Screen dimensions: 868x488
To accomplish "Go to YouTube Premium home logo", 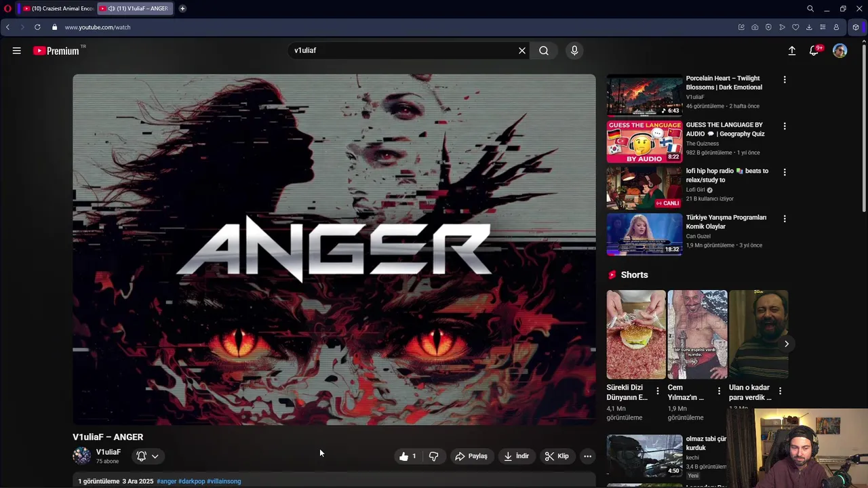I will [56, 51].
